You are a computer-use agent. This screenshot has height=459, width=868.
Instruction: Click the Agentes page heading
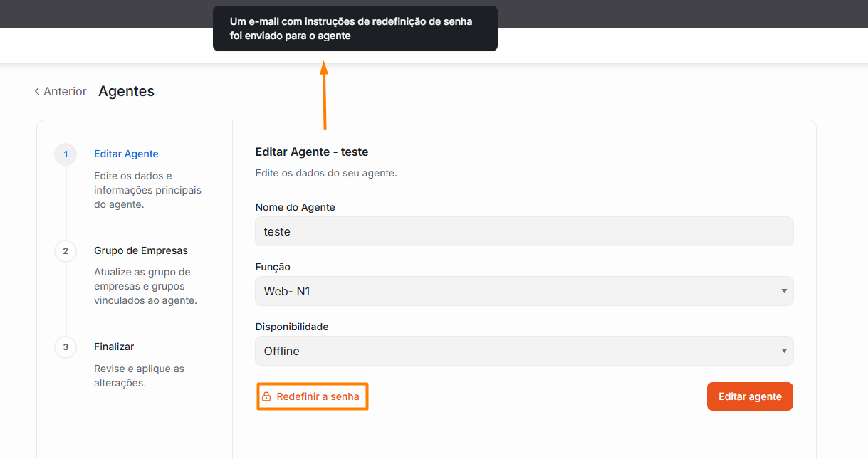pos(126,91)
